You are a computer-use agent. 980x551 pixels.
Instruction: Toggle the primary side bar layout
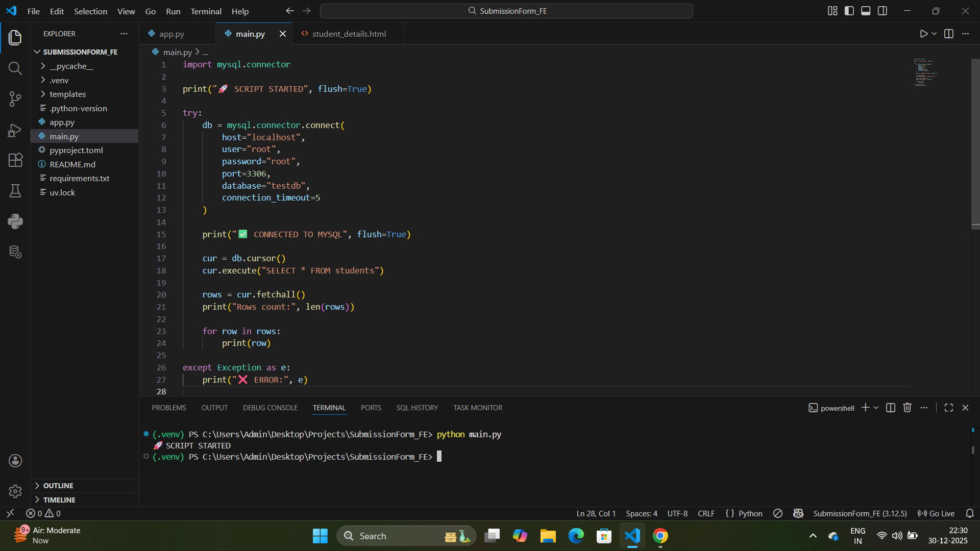(x=849, y=11)
